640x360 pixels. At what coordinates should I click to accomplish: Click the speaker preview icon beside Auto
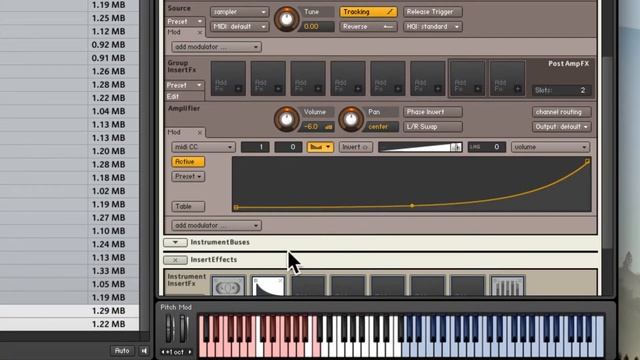pos(144,351)
